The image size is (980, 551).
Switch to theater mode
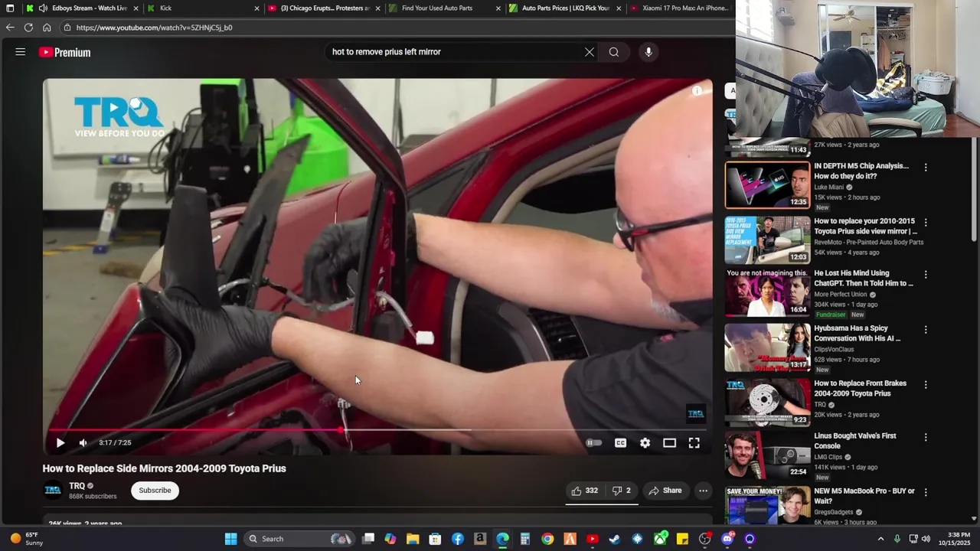[670, 443]
